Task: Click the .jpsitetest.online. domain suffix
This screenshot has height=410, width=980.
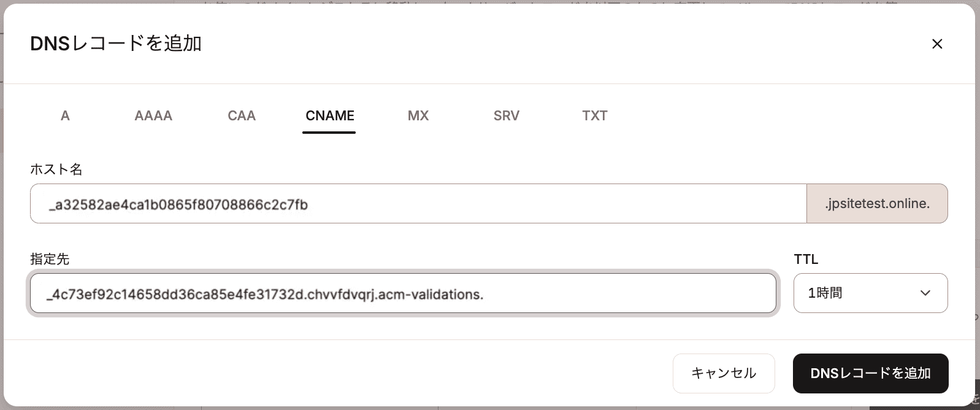Action: click(877, 203)
